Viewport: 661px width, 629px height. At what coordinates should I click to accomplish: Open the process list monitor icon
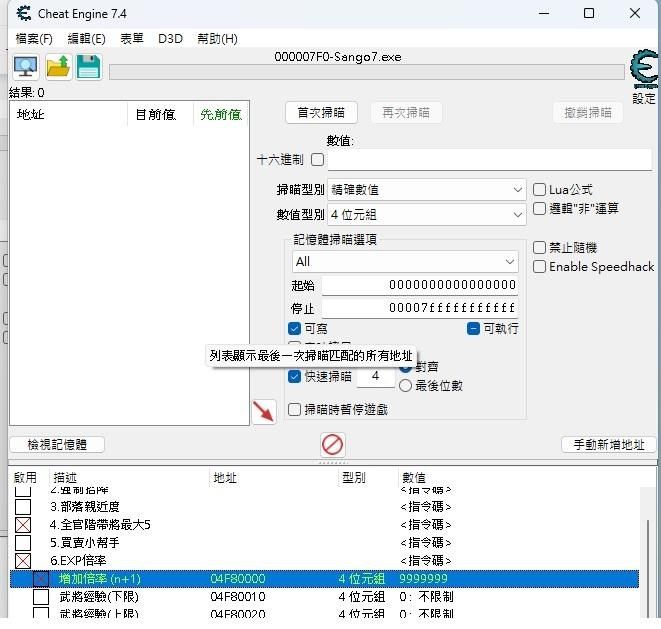(x=26, y=67)
